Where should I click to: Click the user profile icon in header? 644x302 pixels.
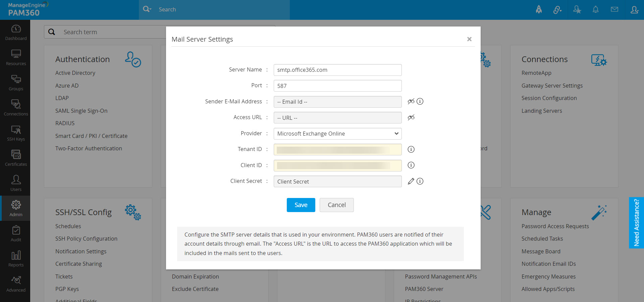pyautogui.click(x=634, y=9)
